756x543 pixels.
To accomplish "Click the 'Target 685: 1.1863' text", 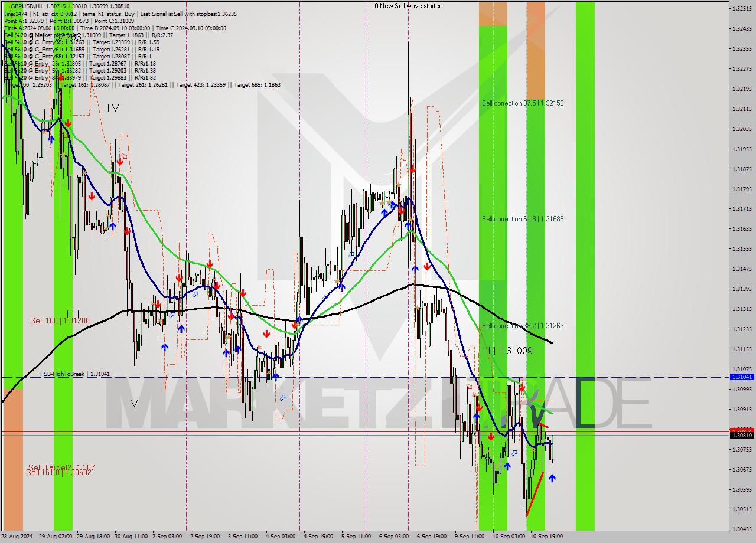I will pyautogui.click(x=258, y=84).
